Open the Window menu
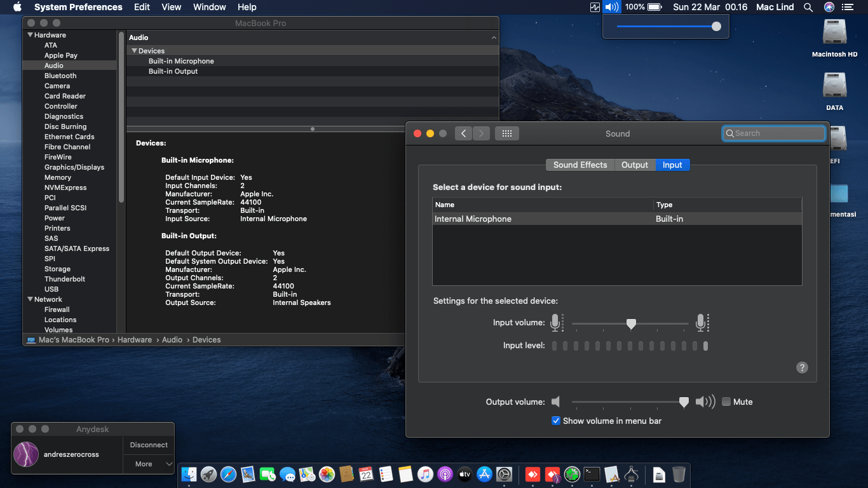Screen dimensions: 868x488 (210, 7)
